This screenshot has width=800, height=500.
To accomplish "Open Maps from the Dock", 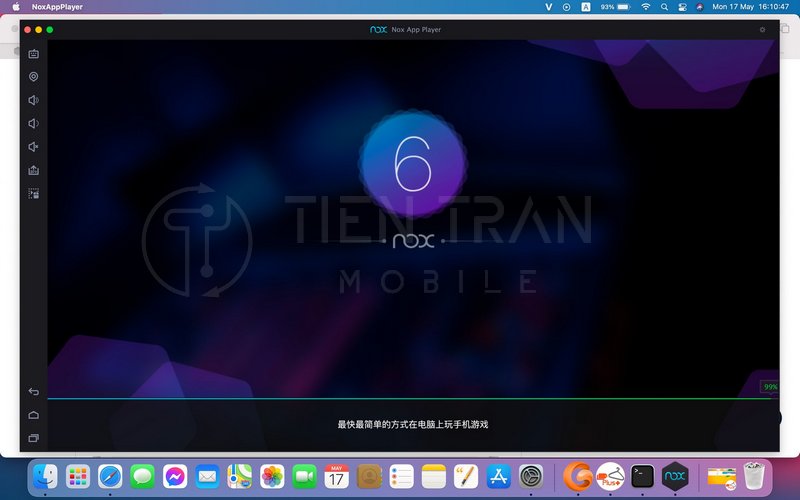I will (240, 477).
